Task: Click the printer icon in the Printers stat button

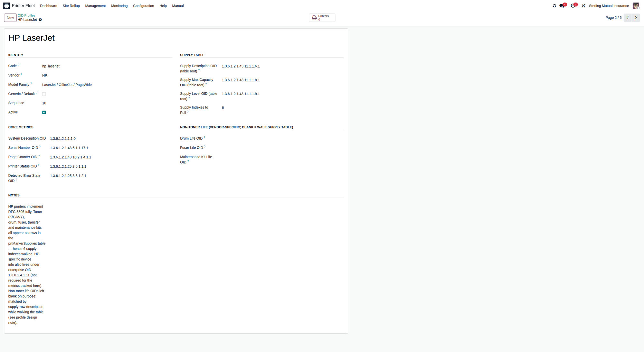Action: (x=314, y=18)
